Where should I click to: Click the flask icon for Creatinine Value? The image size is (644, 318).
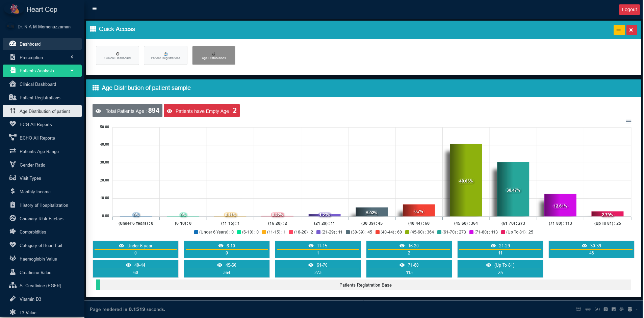[x=13, y=272]
